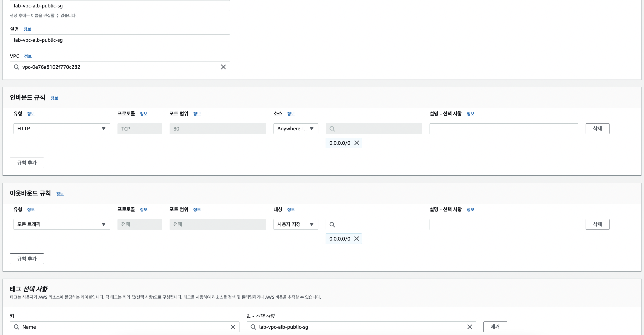Viewport: 644px width, 335px height.
Task: Click 규칙 추가 under outbound rules
Action: click(x=27, y=259)
